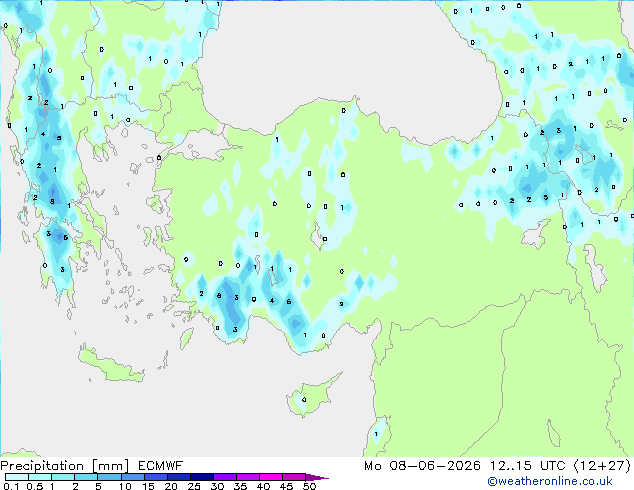Screen dimensions: 634x490
Task: Click the 45–50 mm legend swatch
Action: point(294,477)
